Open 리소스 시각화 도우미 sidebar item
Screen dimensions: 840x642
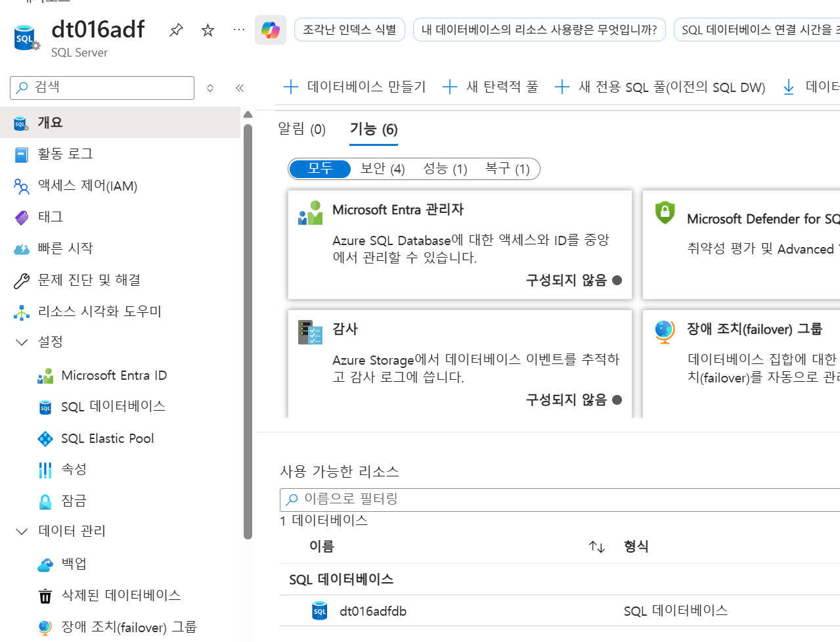point(120,312)
